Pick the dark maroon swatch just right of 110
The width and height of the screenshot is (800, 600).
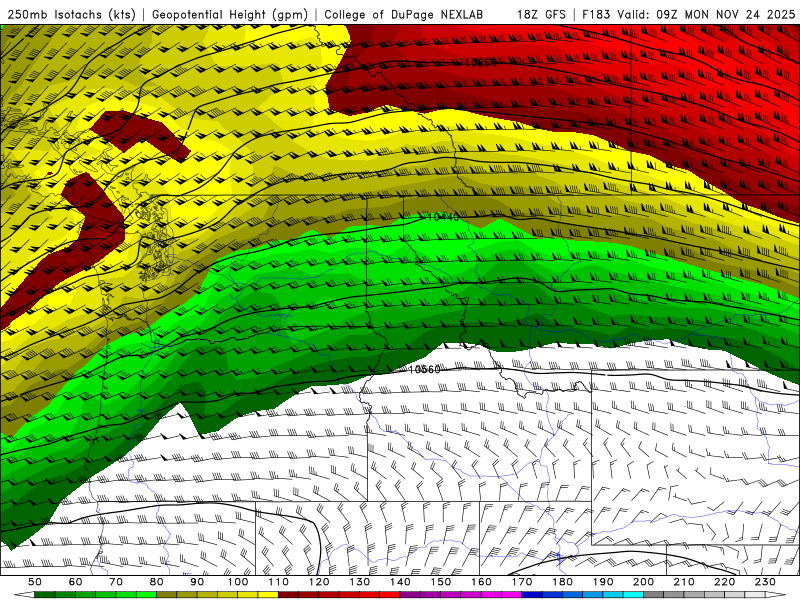point(288,595)
